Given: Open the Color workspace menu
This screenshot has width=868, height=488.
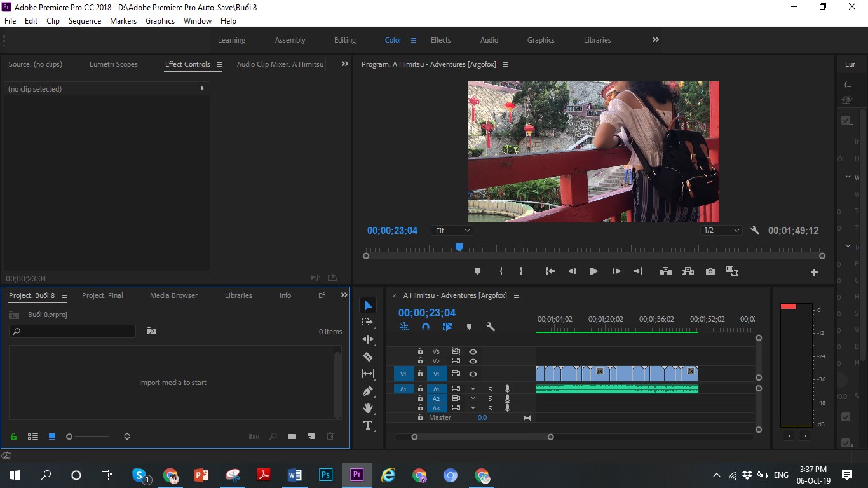Looking at the screenshot, I should (414, 40).
